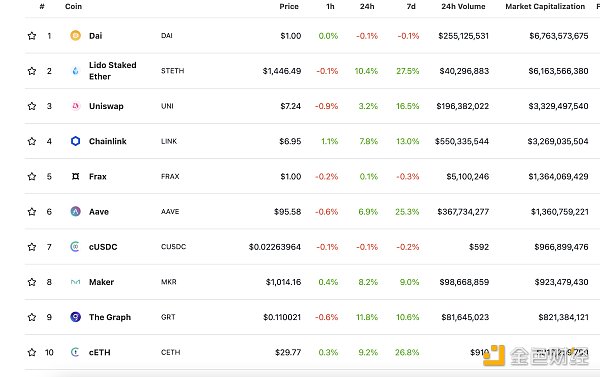Click the $0.02263964 cUSDC price
The image size is (600, 377).
[275, 247]
